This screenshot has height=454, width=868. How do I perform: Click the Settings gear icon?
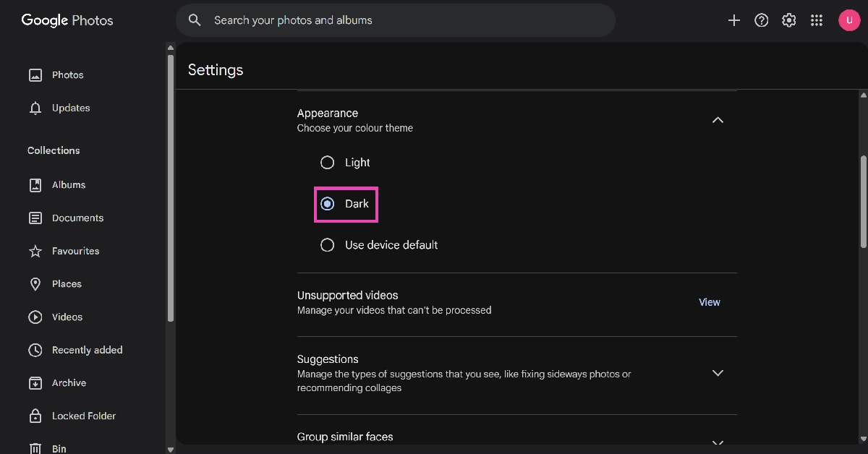pos(789,20)
